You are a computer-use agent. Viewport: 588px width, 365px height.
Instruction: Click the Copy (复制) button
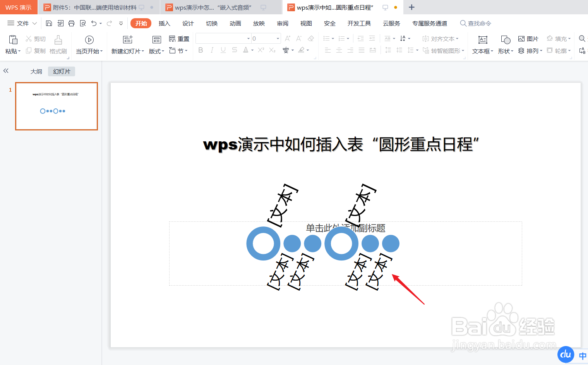[36, 51]
